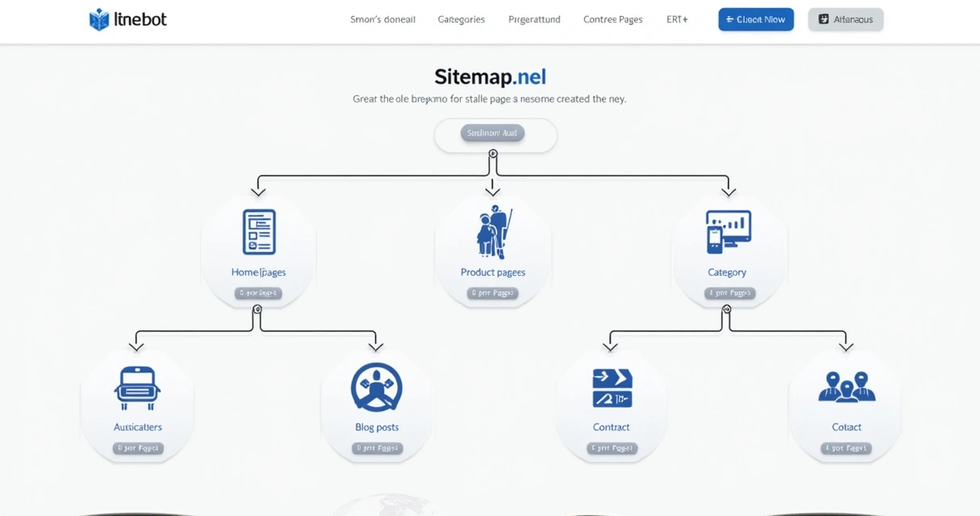Click the litnebot logo in the header
This screenshot has width=980, height=516.
127,19
